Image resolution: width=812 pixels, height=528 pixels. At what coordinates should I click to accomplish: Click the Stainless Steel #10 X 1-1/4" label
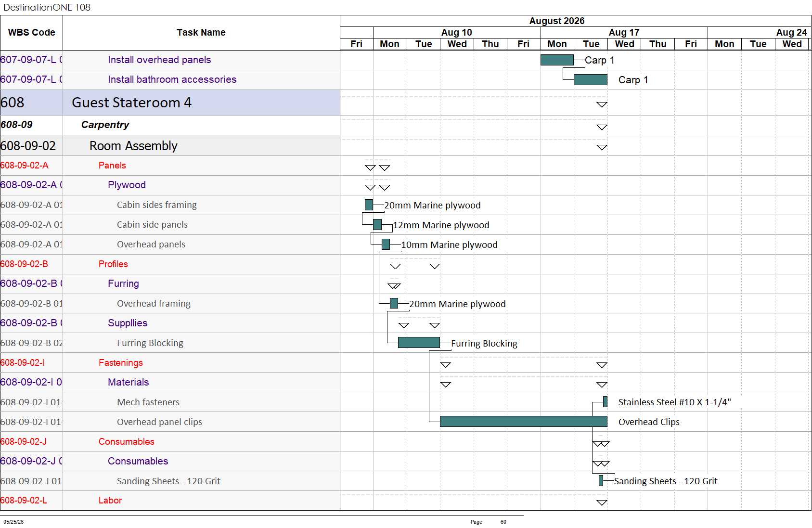coord(674,402)
